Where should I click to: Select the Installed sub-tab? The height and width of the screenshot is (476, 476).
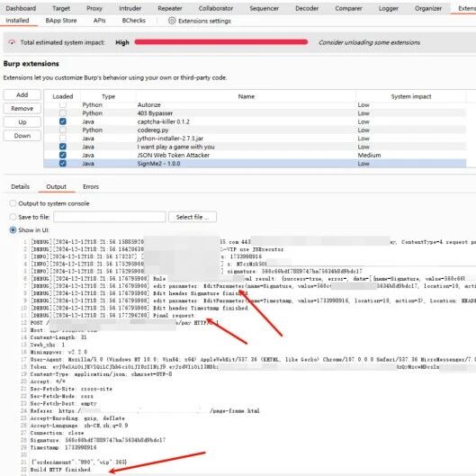17,21
